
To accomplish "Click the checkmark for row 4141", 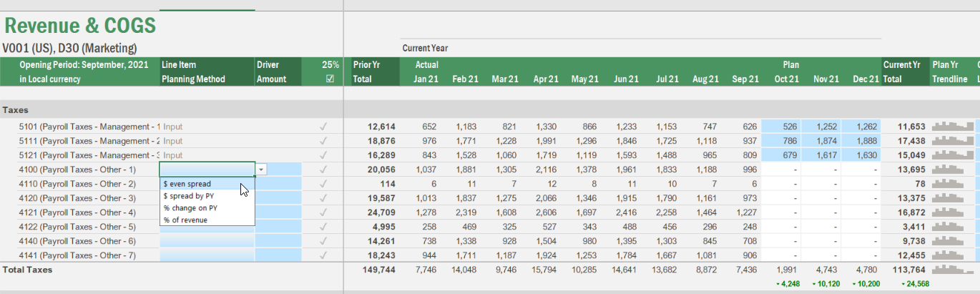I will pos(323,255).
